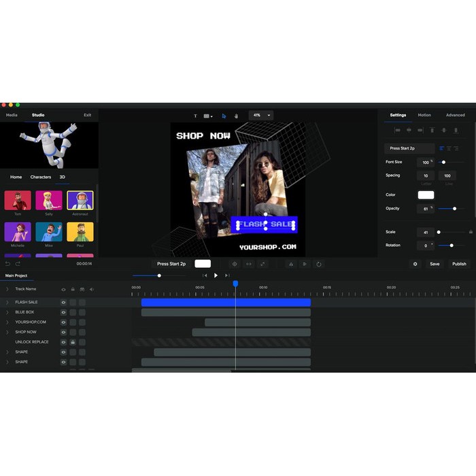Expand the SHOP NOW track
The image size is (476, 476).
[x=7, y=332]
